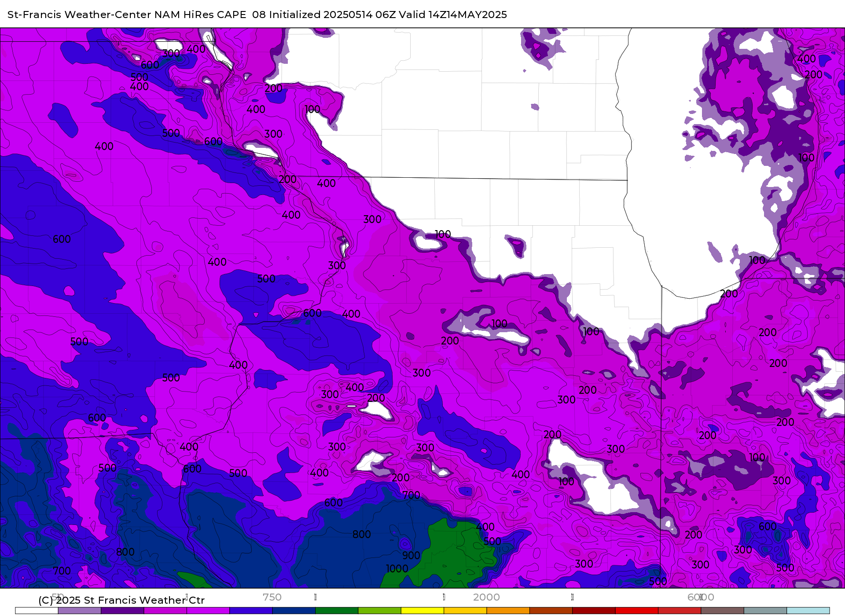Image resolution: width=845 pixels, height=616 pixels.
Task: Click the map title text at top
Action: click(x=257, y=15)
